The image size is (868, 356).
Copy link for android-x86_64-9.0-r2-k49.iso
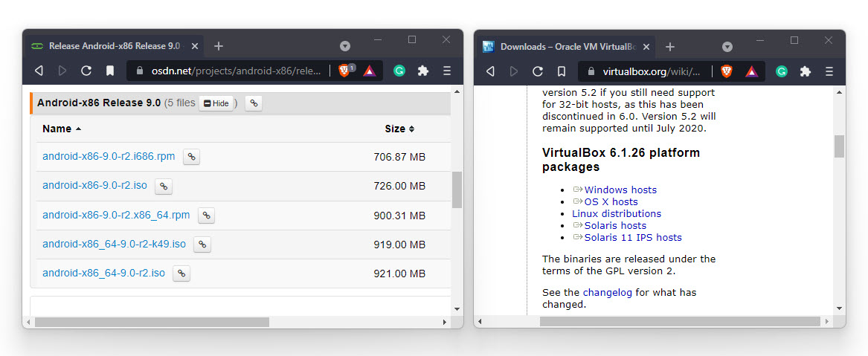tap(202, 245)
